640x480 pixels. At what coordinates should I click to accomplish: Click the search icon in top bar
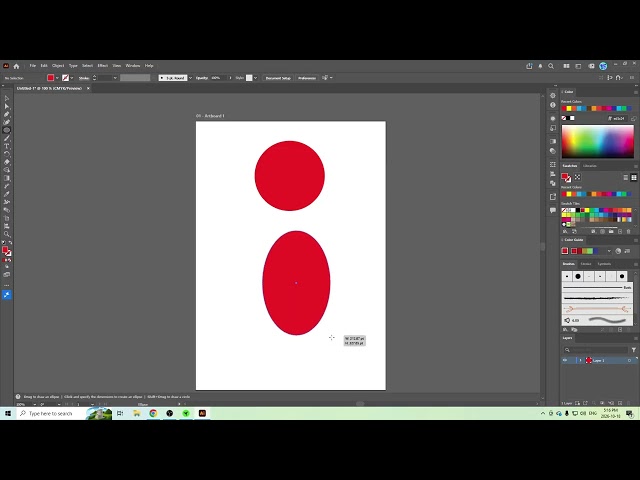(x=551, y=66)
